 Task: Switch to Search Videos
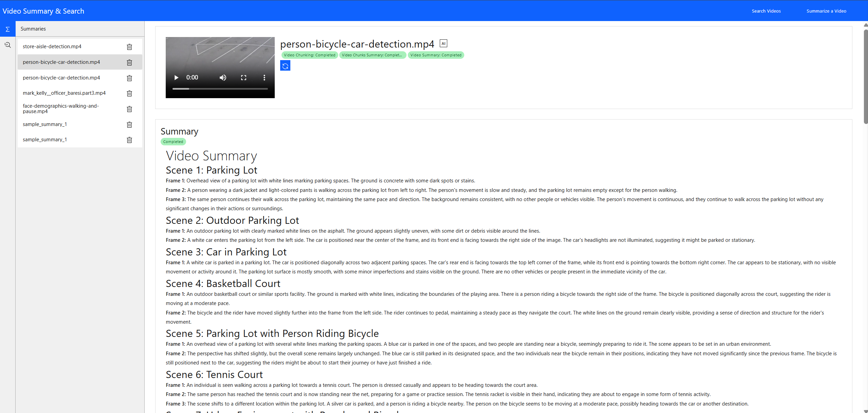(x=766, y=11)
